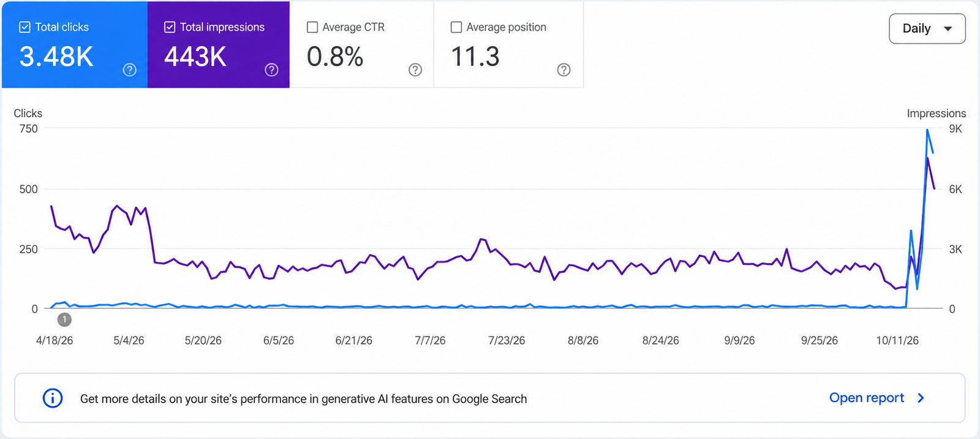Click the 7/7/26 date label
Image resolution: width=980 pixels, height=439 pixels.
tap(430, 340)
